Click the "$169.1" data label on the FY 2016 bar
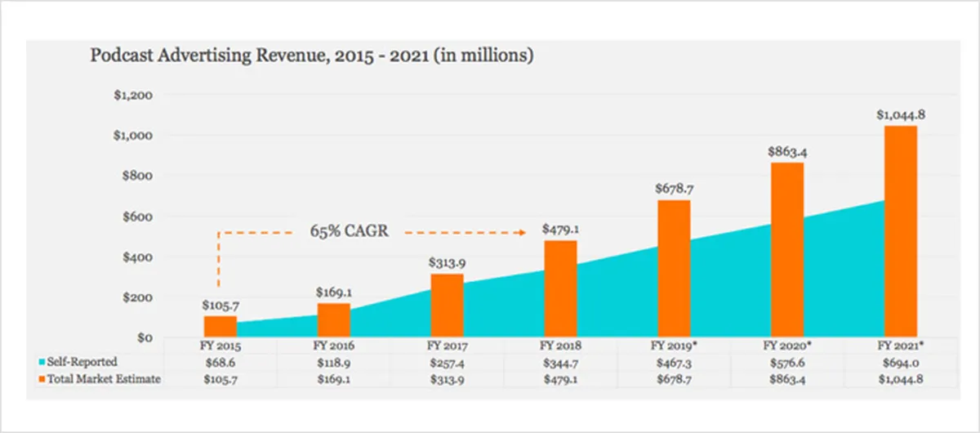 [x=333, y=291]
